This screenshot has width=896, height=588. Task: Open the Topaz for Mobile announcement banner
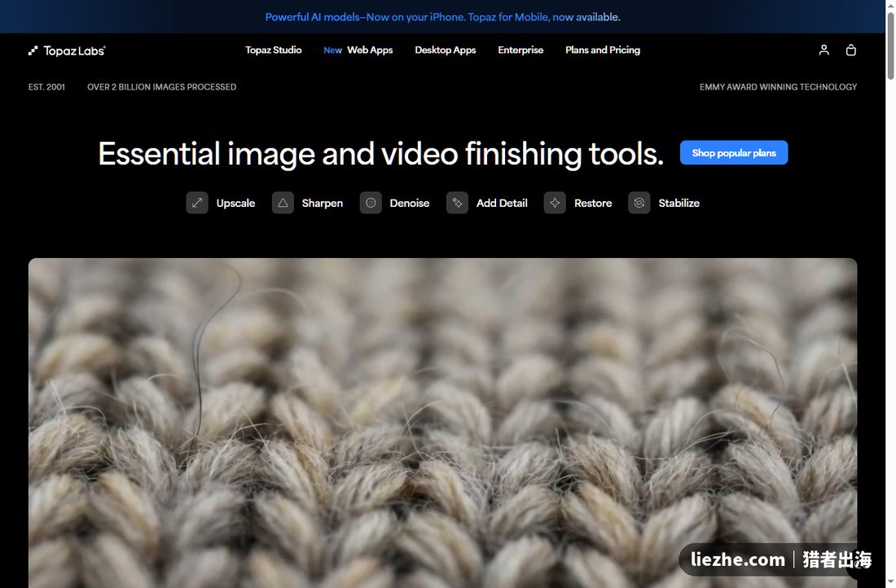(x=443, y=17)
